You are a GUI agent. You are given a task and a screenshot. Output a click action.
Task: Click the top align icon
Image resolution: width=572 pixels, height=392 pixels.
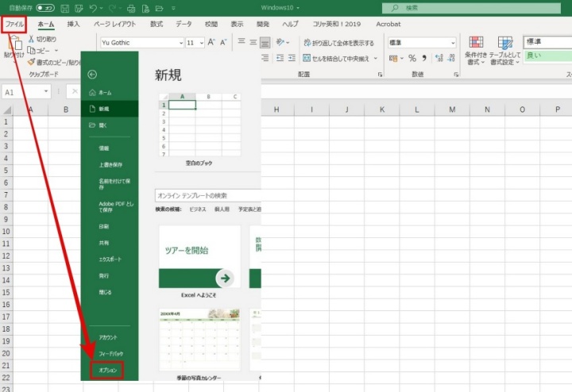click(x=242, y=42)
